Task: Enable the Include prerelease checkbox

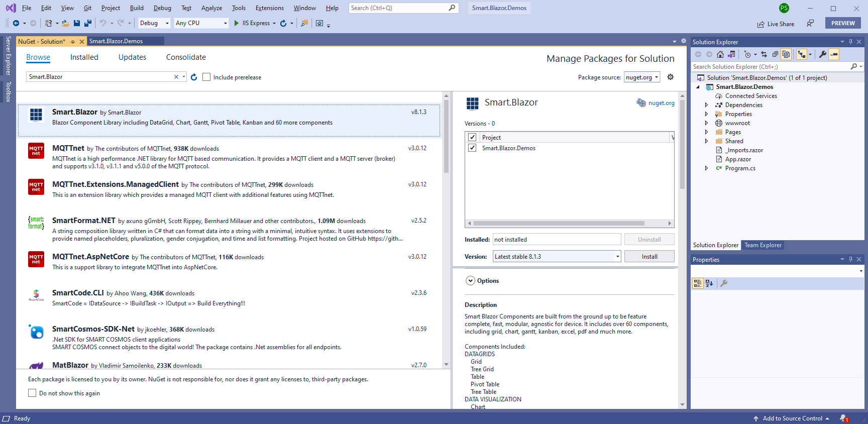Action: [206, 77]
